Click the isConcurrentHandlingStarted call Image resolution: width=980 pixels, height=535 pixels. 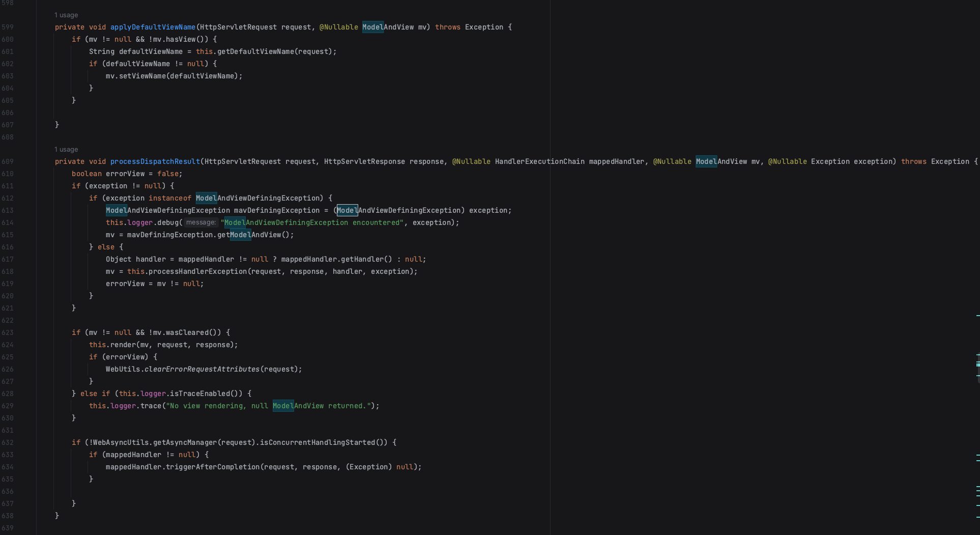[x=318, y=442]
